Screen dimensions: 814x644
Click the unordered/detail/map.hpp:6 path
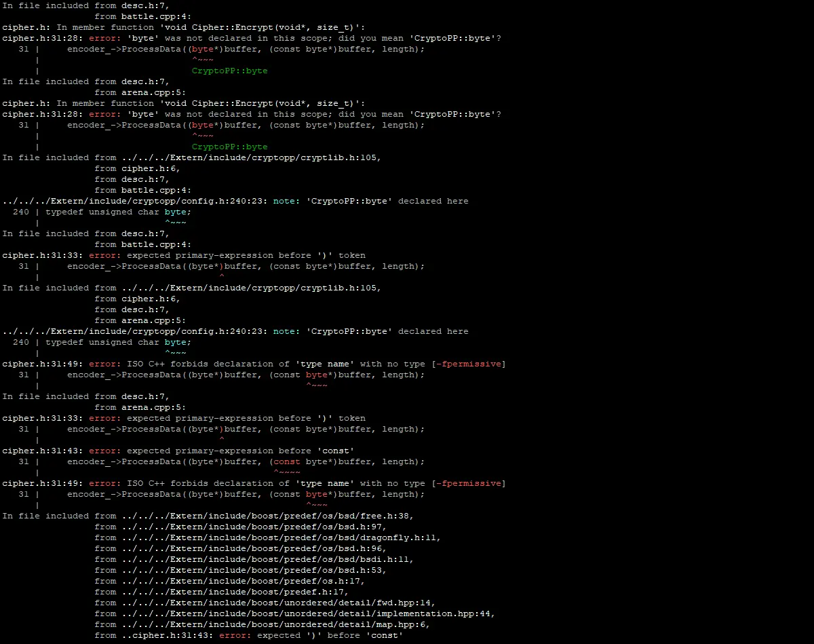click(276, 624)
